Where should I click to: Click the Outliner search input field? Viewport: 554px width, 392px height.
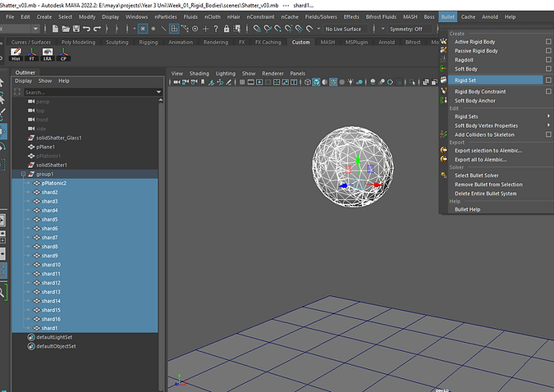click(89, 92)
